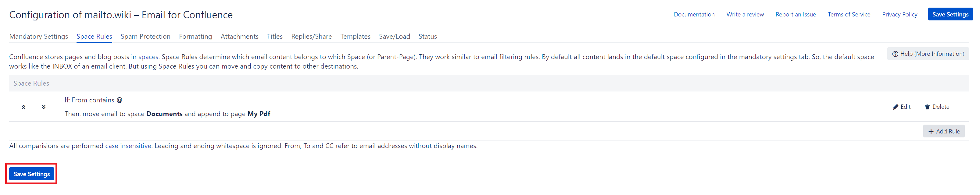980x195 pixels.
Task: Open the 'case insensitive' link
Action: (128, 146)
